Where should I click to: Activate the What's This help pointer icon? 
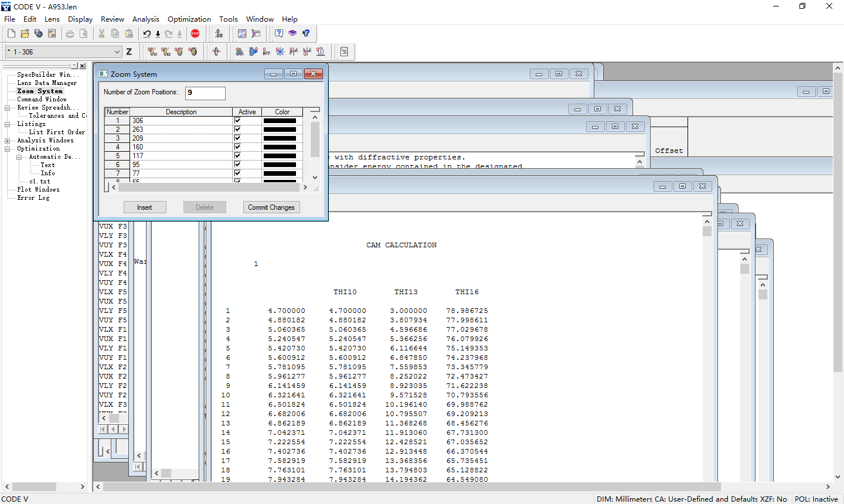(x=306, y=33)
